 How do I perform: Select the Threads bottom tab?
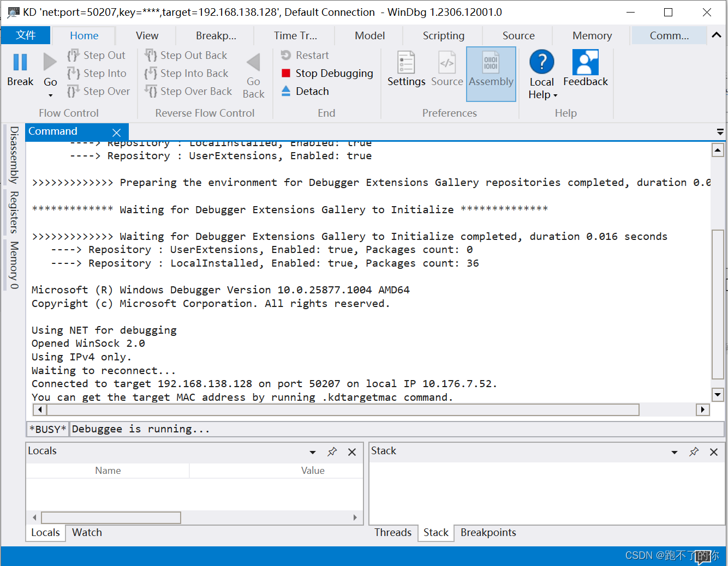click(x=393, y=533)
